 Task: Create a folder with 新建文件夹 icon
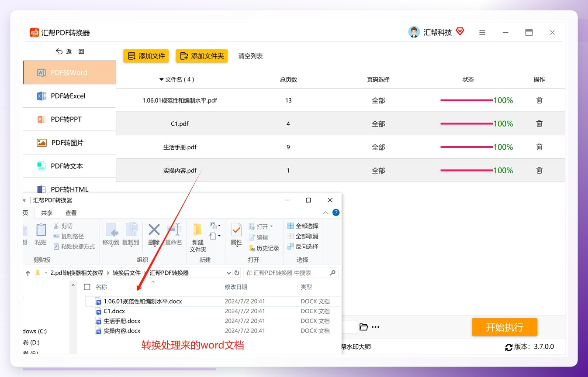pyautogui.click(x=197, y=230)
